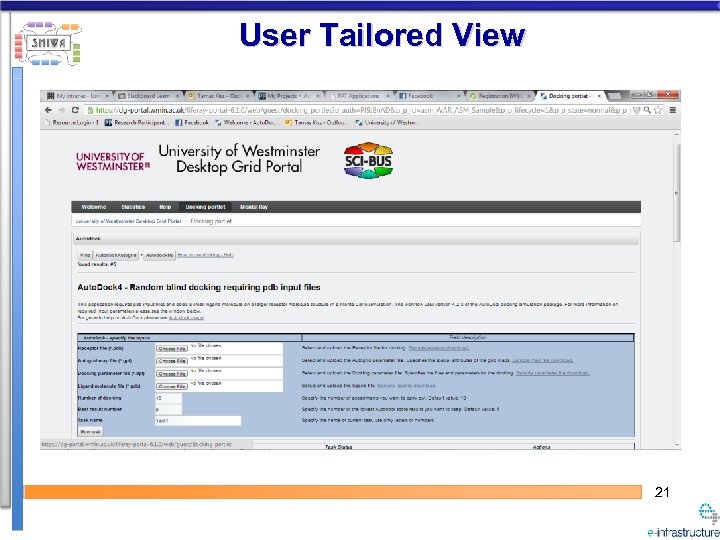Screen dimensions: 720x540
Task: Click the Actions column header
Action: (541, 447)
